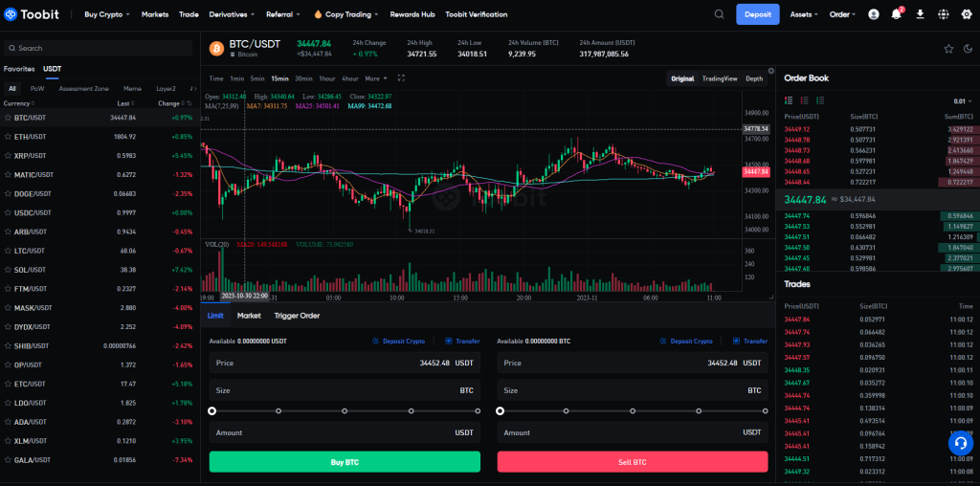Viewport: 980px width, 486px height.
Task: Star ETH/USDT as favorite
Action: [8, 136]
